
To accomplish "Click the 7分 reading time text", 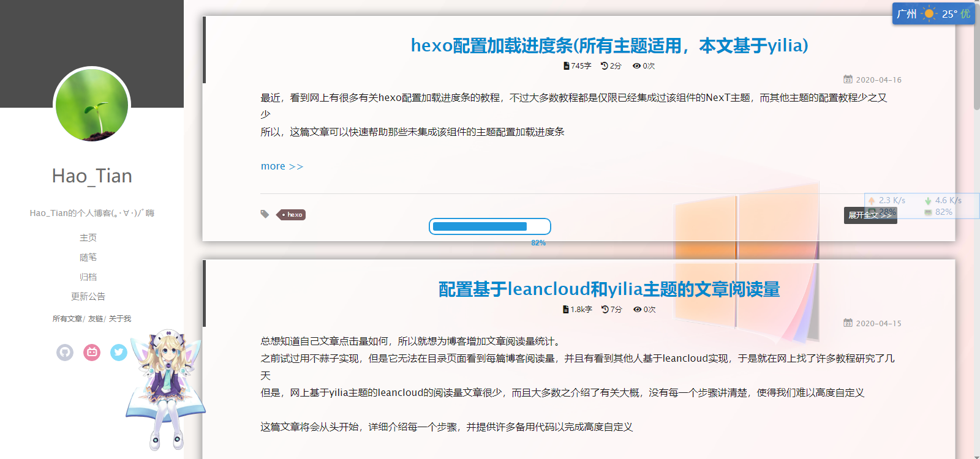I will [x=616, y=310].
